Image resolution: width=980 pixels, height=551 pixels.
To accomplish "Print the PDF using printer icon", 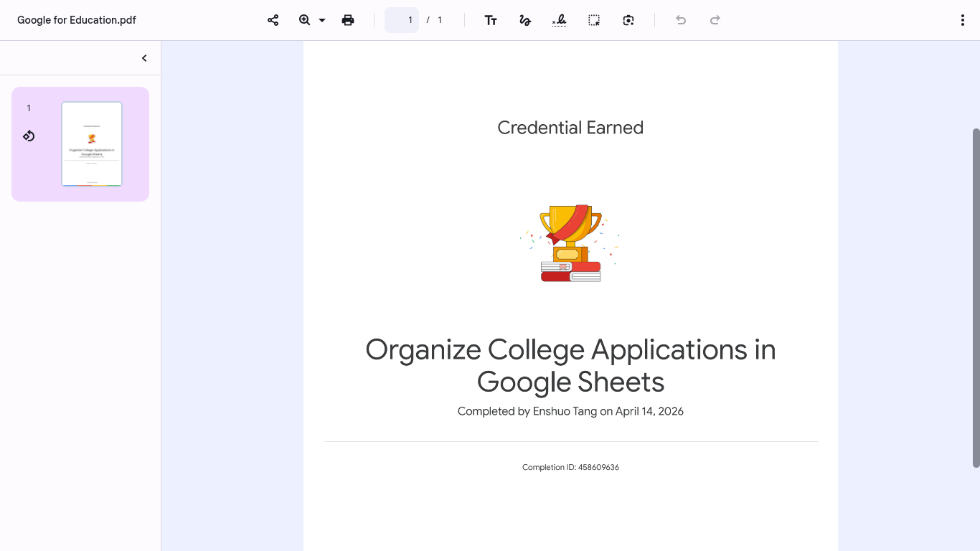I will pos(348,20).
